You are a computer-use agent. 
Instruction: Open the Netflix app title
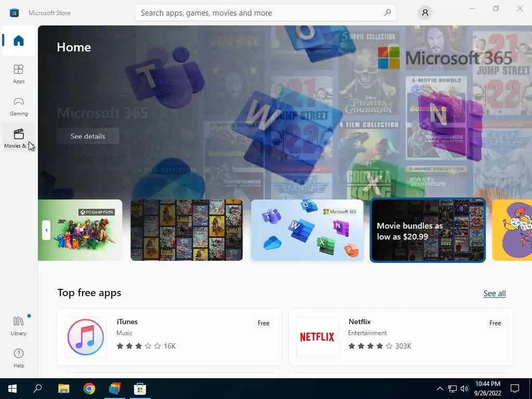click(360, 322)
